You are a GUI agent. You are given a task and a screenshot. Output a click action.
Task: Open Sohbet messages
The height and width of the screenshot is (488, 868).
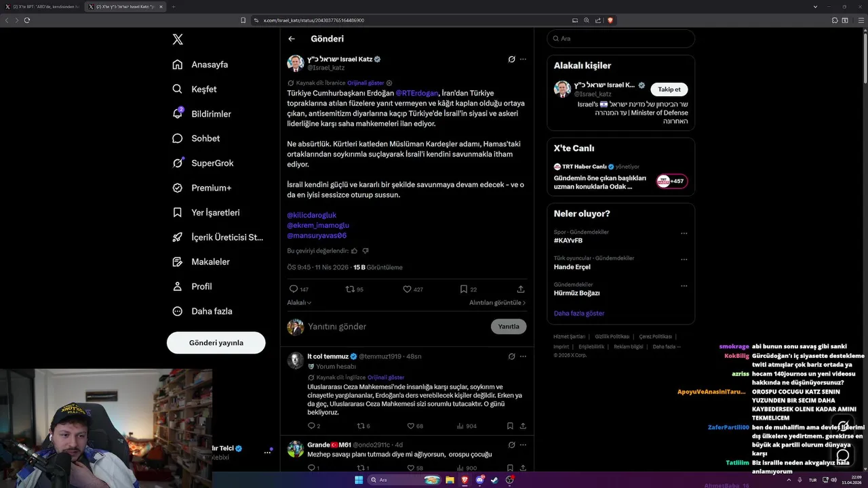(196, 138)
